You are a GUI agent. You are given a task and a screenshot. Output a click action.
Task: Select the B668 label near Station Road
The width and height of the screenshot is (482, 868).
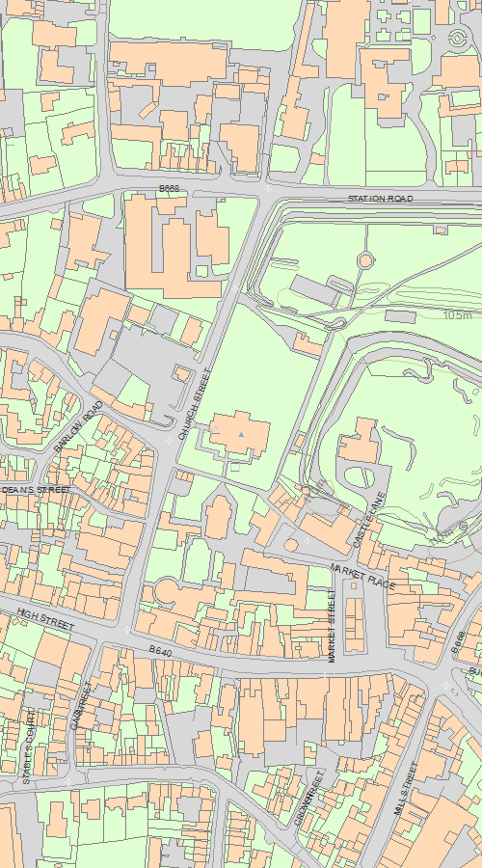point(170,188)
